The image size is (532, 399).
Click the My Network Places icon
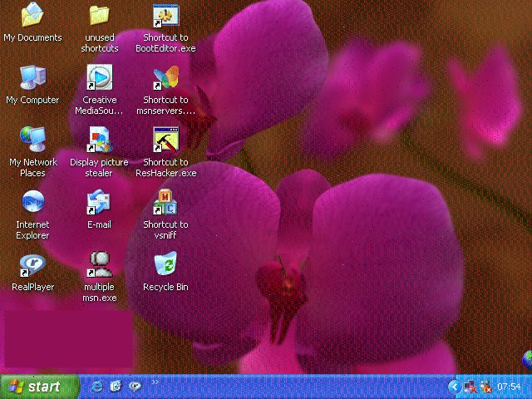[32, 140]
